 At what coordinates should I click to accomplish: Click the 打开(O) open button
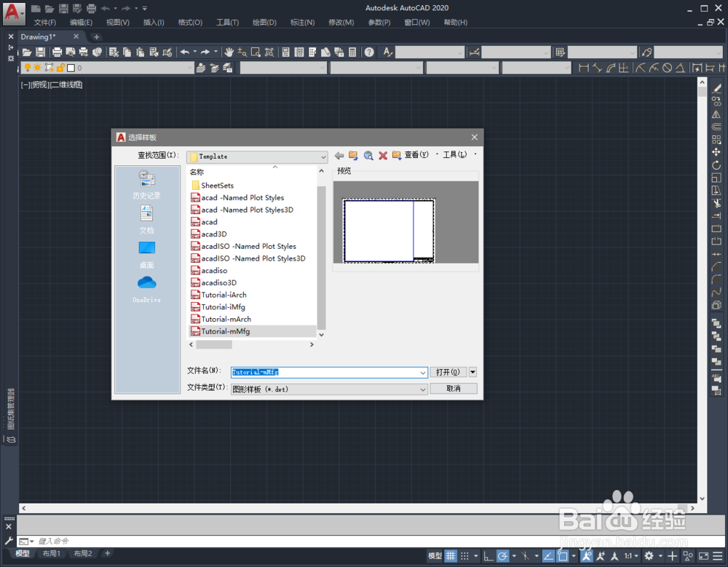point(448,372)
